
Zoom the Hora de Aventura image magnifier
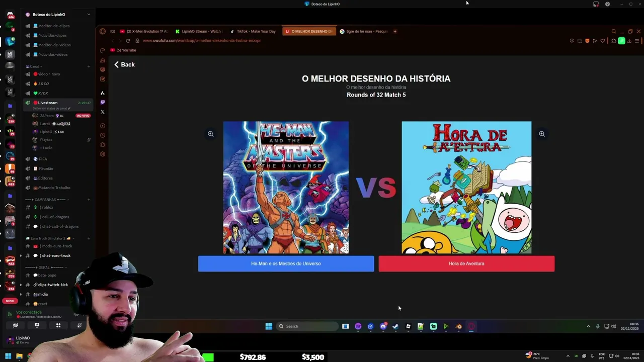point(542,134)
